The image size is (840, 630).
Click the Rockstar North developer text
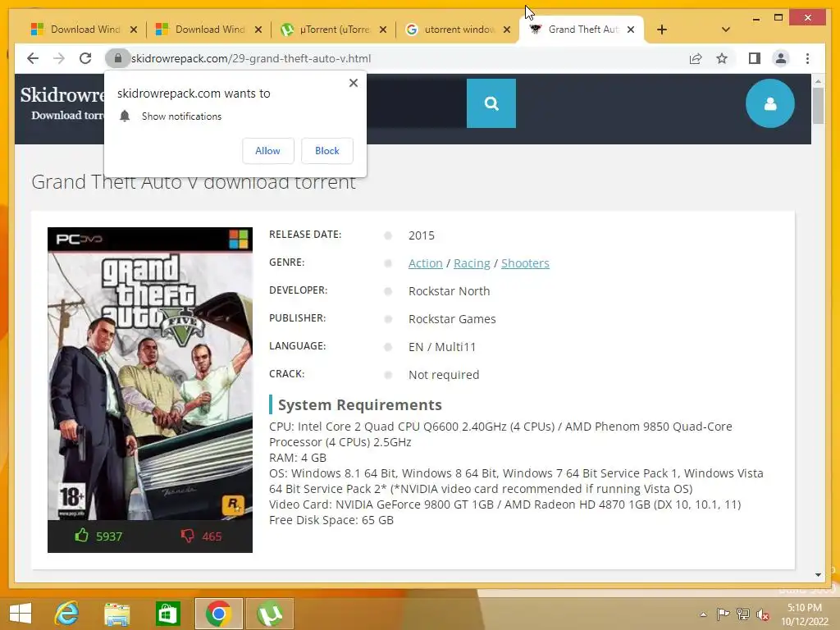[449, 291]
